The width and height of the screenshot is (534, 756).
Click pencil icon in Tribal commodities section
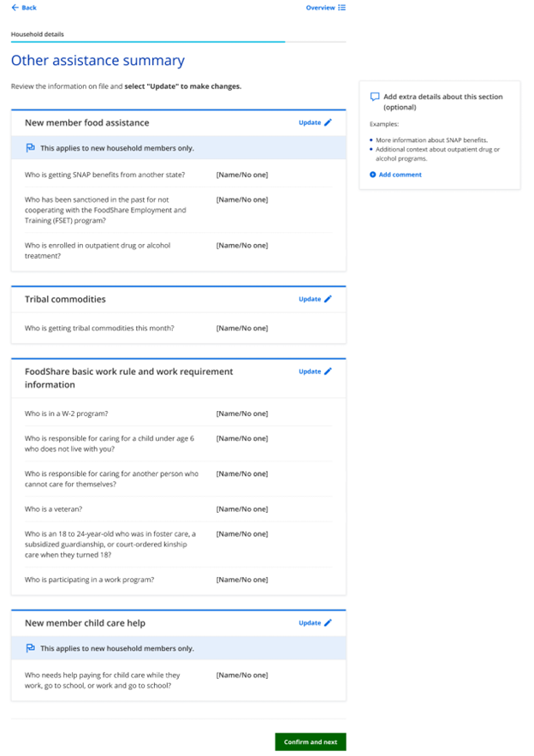tap(329, 300)
